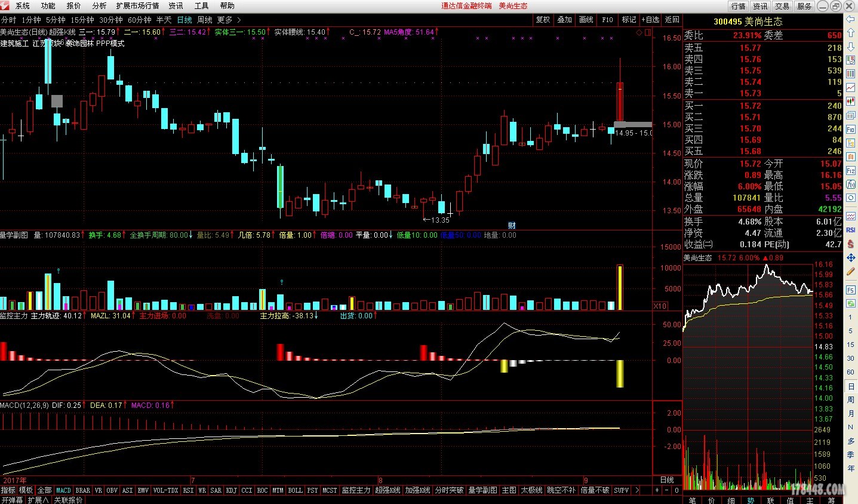Click the diamond icon at chart top right

tap(639, 32)
